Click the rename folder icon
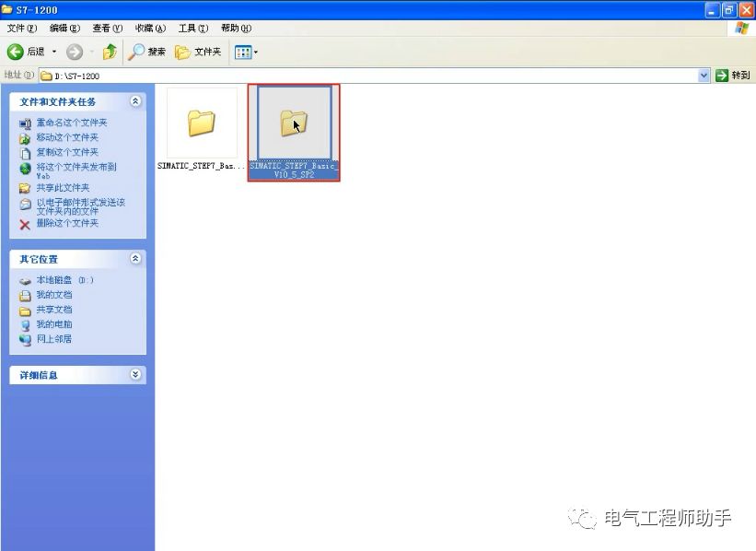This screenshot has width=756, height=551. (x=25, y=124)
